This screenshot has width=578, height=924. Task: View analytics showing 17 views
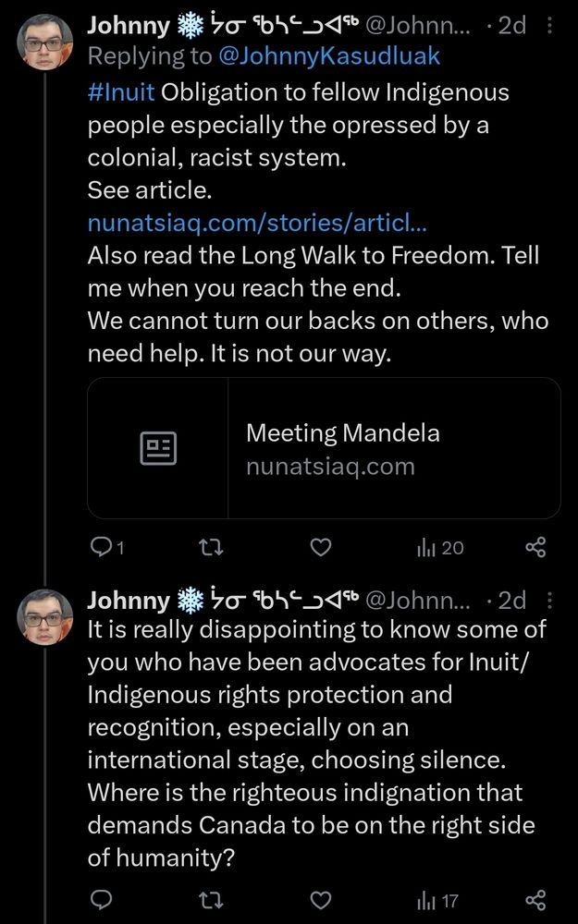[437, 900]
